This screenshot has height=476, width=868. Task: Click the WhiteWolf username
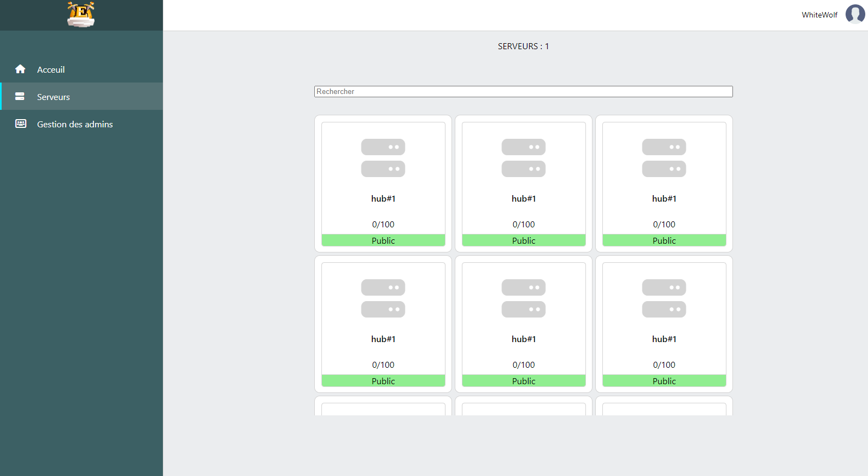tap(819, 15)
